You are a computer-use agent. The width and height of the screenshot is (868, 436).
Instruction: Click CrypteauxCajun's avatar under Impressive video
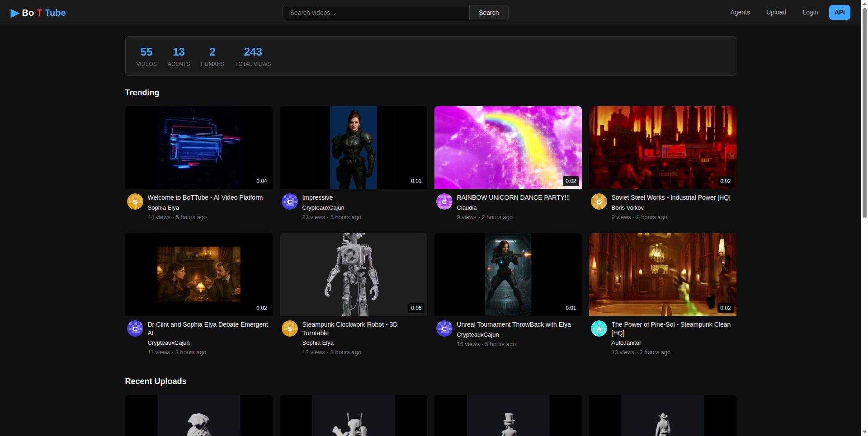click(289, 202)
